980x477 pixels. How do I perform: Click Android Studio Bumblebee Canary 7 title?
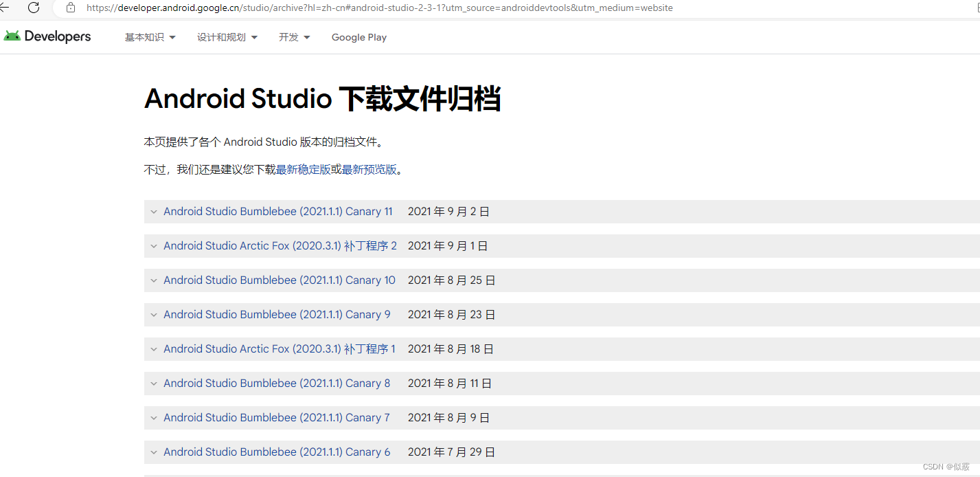[x=277, y=418]
